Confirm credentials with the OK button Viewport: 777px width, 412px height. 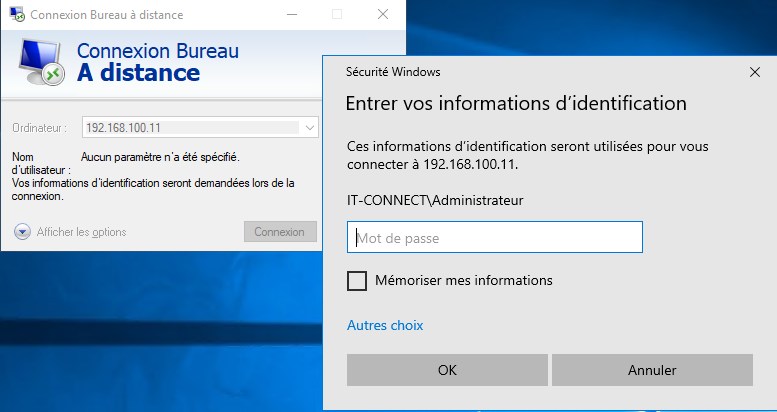447,370
